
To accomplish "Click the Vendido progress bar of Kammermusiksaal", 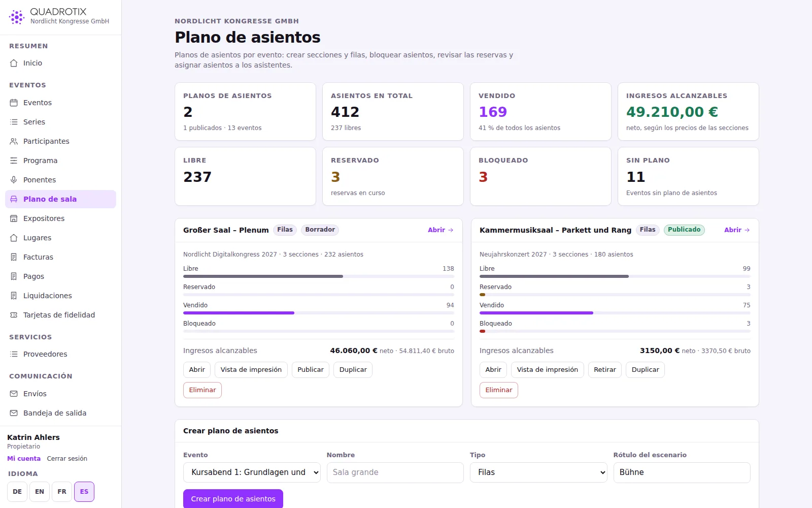I will [615, 313].
